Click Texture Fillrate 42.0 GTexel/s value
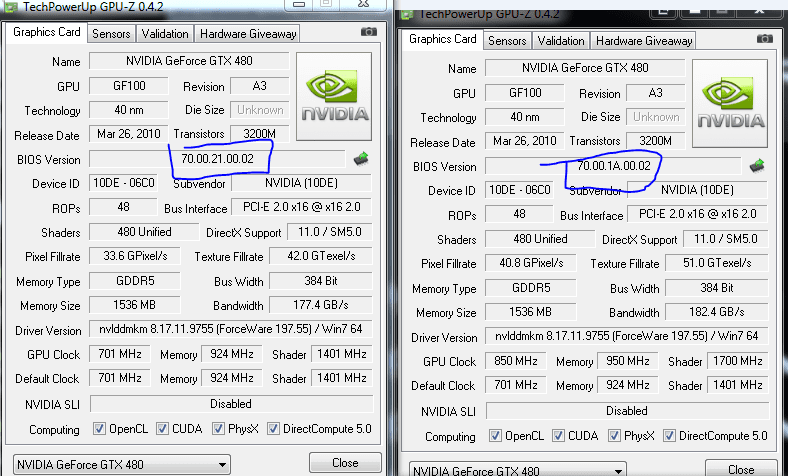The width and height of the screenshot is (788, 476). tap(321, 256)
